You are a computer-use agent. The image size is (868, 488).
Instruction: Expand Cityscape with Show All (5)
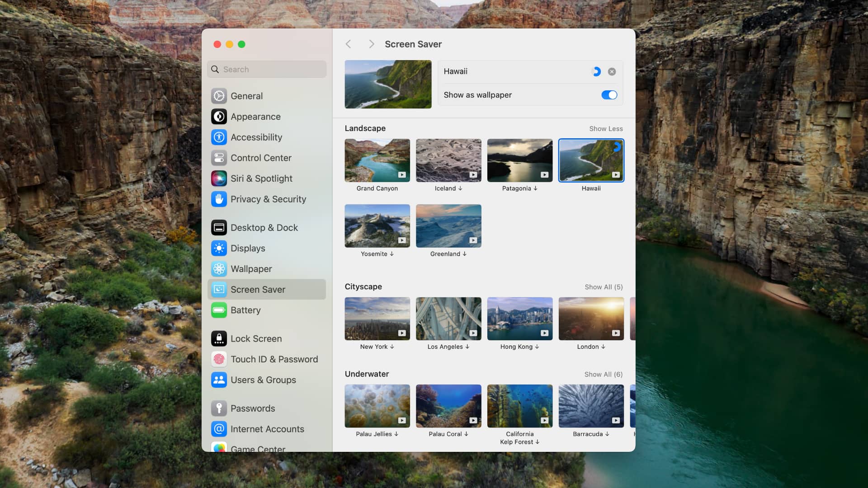pyautogui.click(x=604, y=287)
